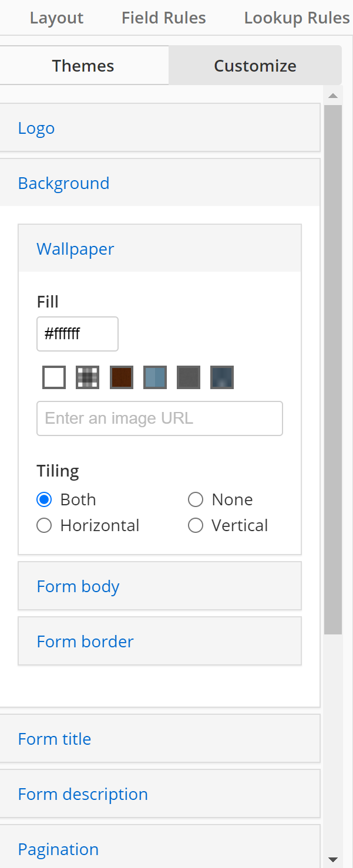
Task: Select the plain white wallpaper swatch
Action: click(x=54, y=377)
